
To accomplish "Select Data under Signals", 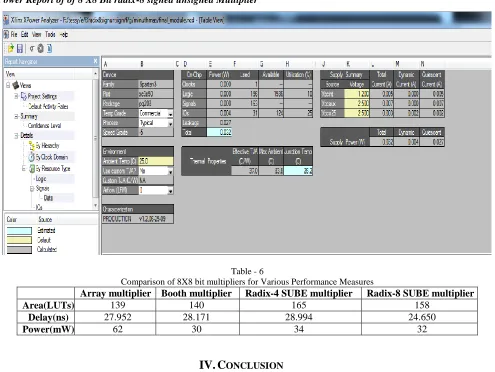I will tap(48, 198).
